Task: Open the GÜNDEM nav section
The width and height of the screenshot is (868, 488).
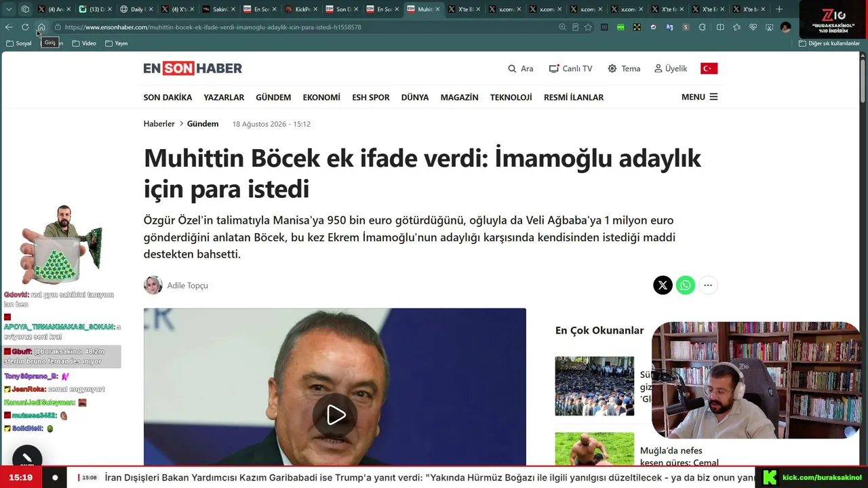Action: coord(273,98)
